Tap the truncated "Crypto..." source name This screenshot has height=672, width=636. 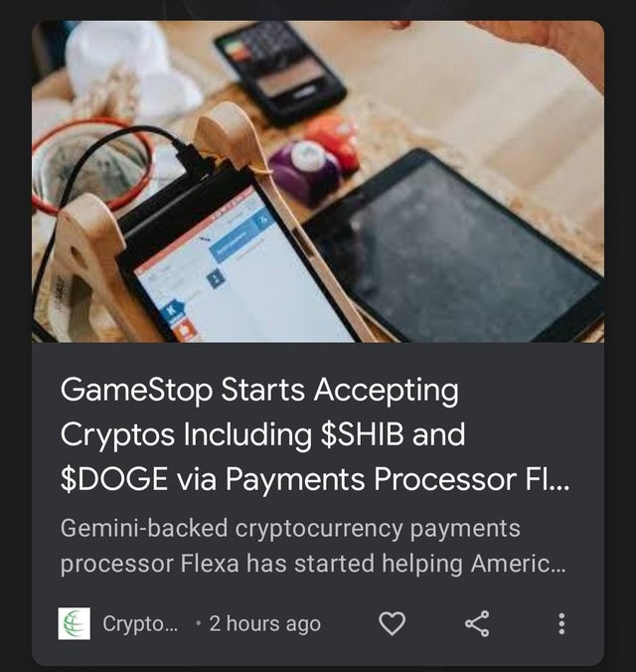point(140,624)
